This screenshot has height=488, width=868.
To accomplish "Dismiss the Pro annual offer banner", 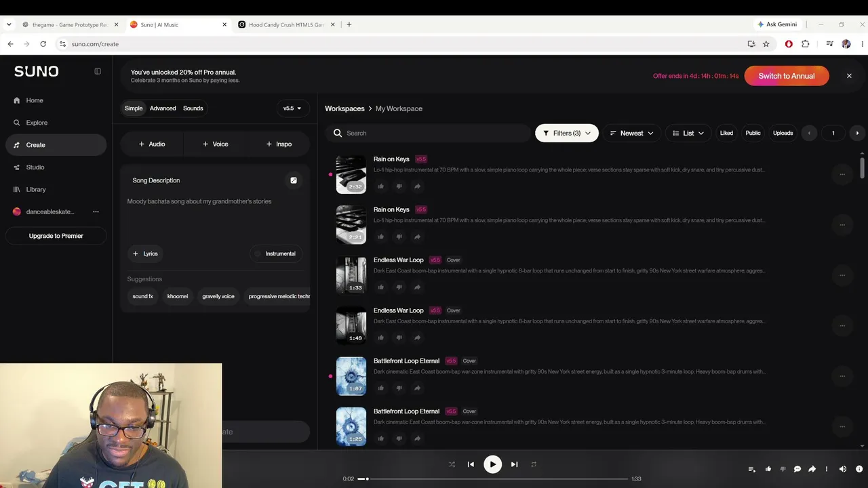I will (x=849, y=76).
